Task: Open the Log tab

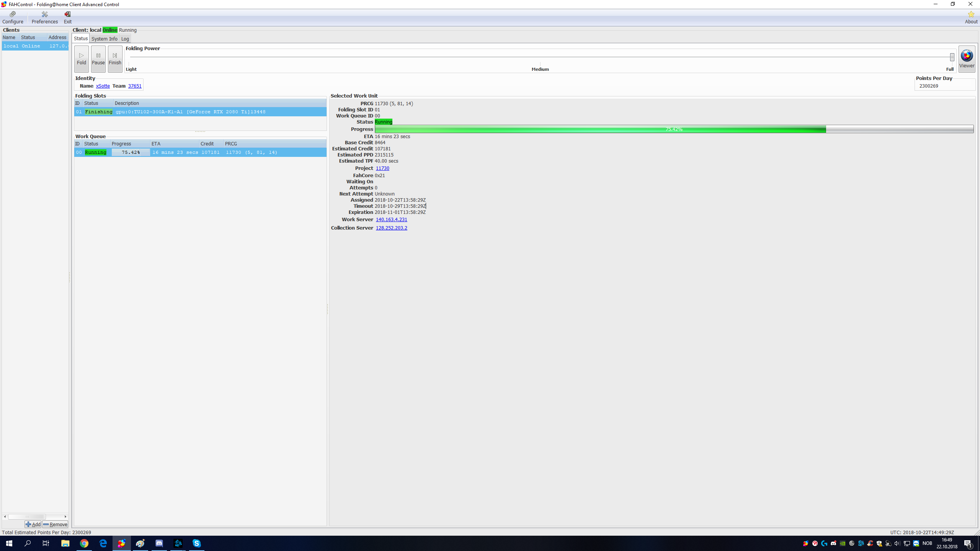Action: coord(125,39)
